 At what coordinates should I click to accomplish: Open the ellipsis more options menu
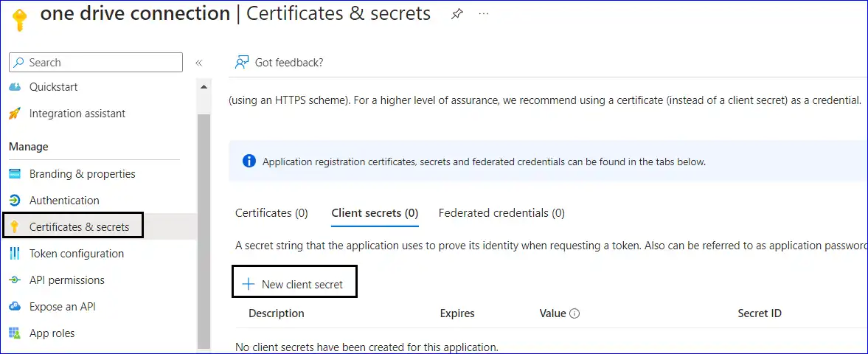coord(484,14)
